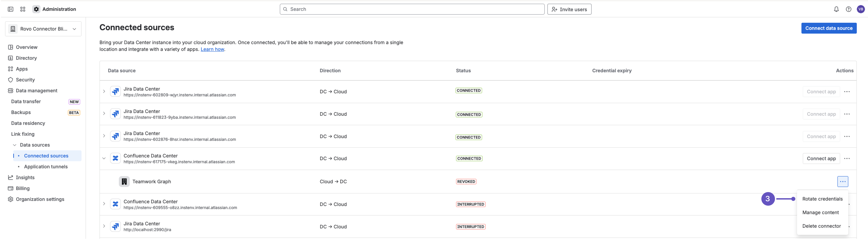
Task: Open the app switcher grid icon
Action: [x=23, y=9]
